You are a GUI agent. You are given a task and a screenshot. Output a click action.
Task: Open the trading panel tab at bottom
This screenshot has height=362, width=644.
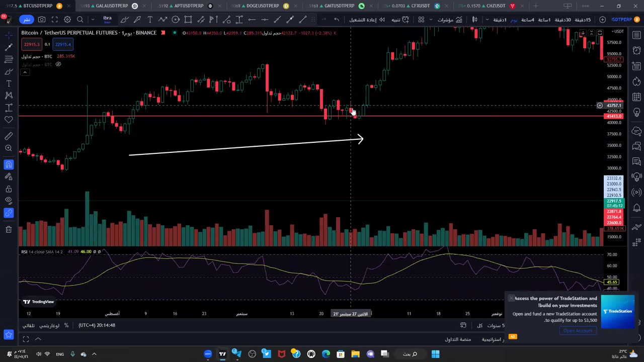[458, 339]
